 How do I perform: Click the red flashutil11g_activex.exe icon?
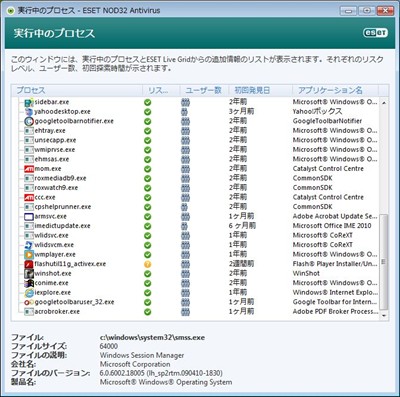tap(29, 264)
